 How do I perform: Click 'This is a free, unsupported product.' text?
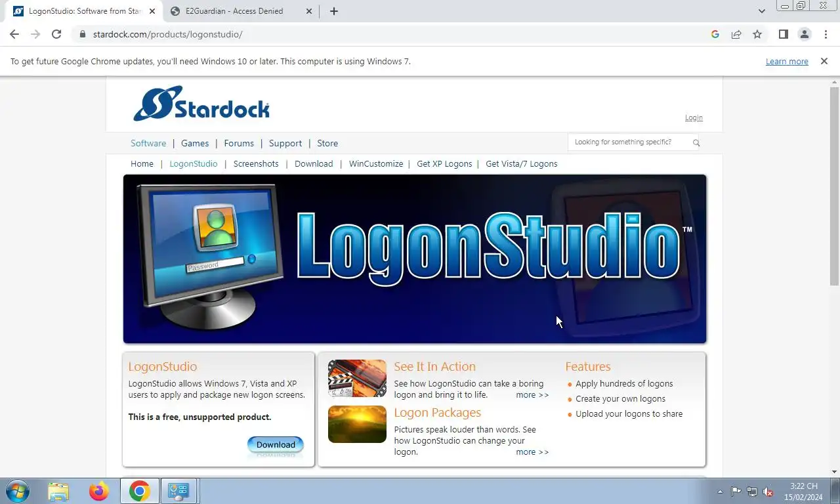point(199,417)
